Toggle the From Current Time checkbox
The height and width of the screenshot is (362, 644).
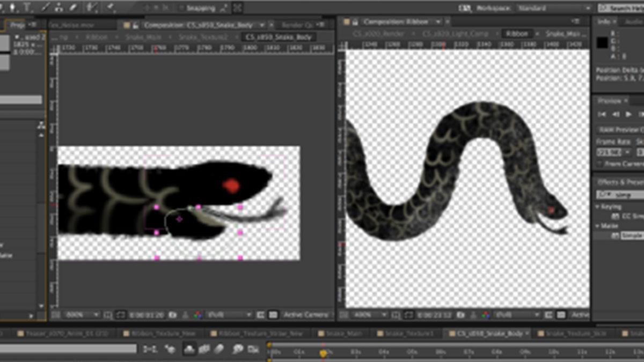click(x=601, y=164)
